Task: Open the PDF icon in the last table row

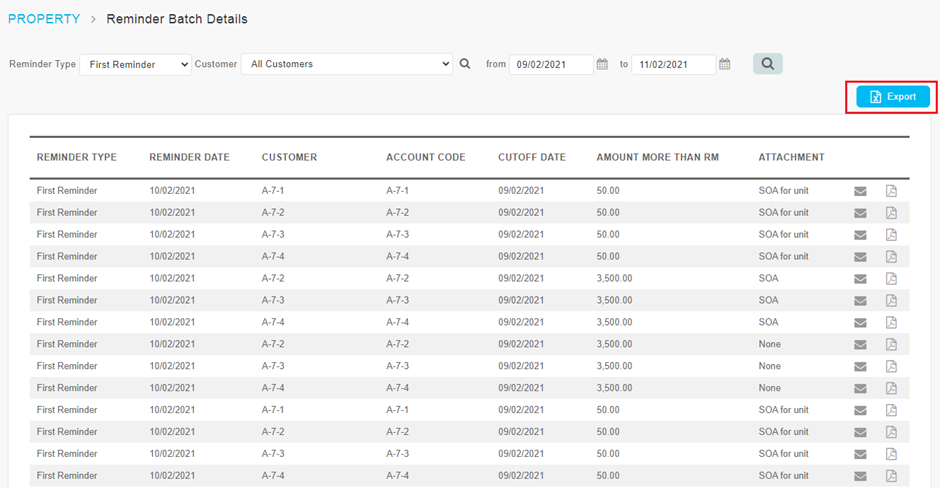Action: click(x=891, y=476)
